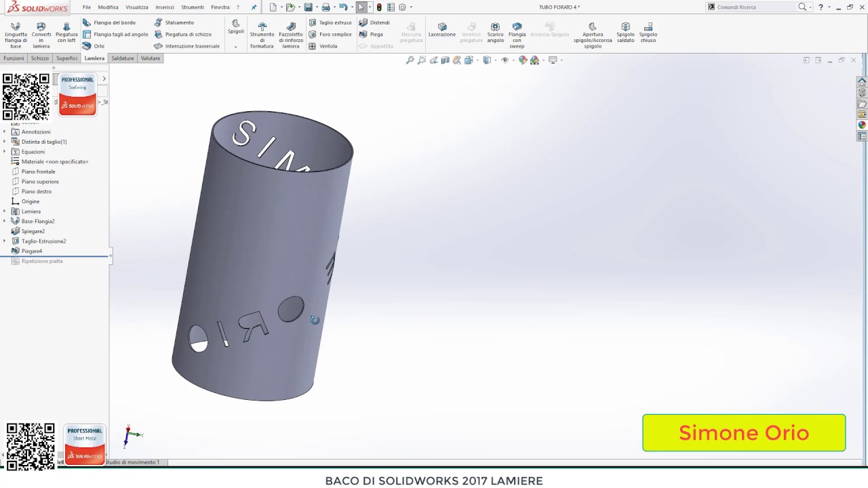Open the File menu
The width and height of the screenshot is (868, 488).
(x=87, y=7)
